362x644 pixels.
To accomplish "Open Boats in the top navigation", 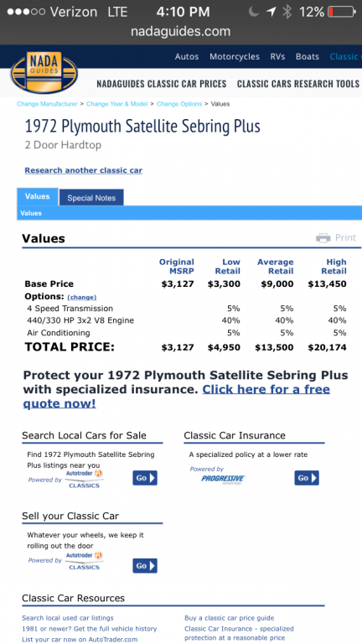I will point(308,57).
